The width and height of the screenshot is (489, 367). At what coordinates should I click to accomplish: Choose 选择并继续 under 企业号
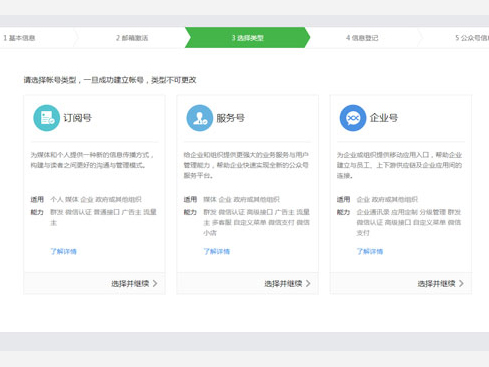click(x=436, y=284)
